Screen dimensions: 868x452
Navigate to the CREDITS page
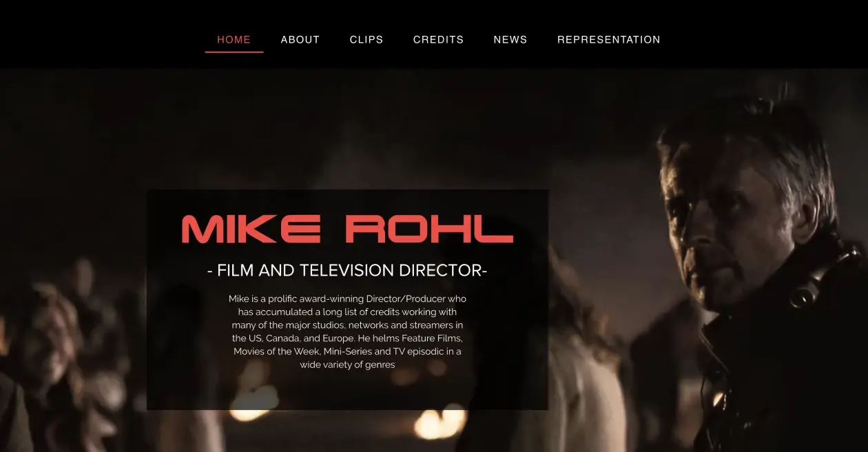click(438, 40)
